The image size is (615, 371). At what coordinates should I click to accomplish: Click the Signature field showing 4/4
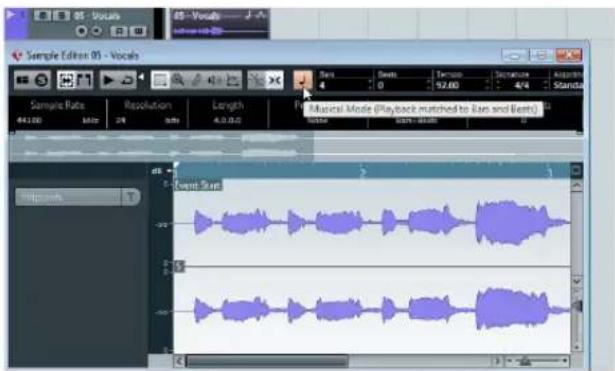coord(521,85)
